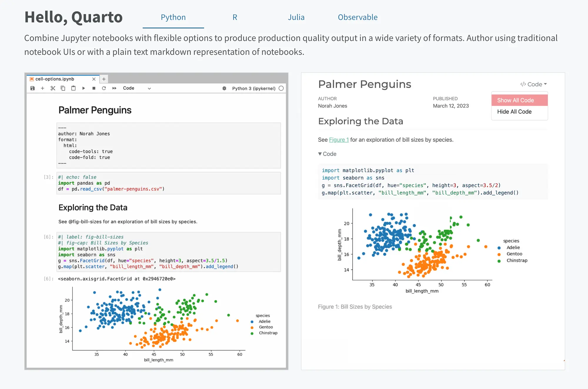The width and height of the screenshot is (588, 389).
Task: Click the save notebook icon
Action: coord(33,88)
